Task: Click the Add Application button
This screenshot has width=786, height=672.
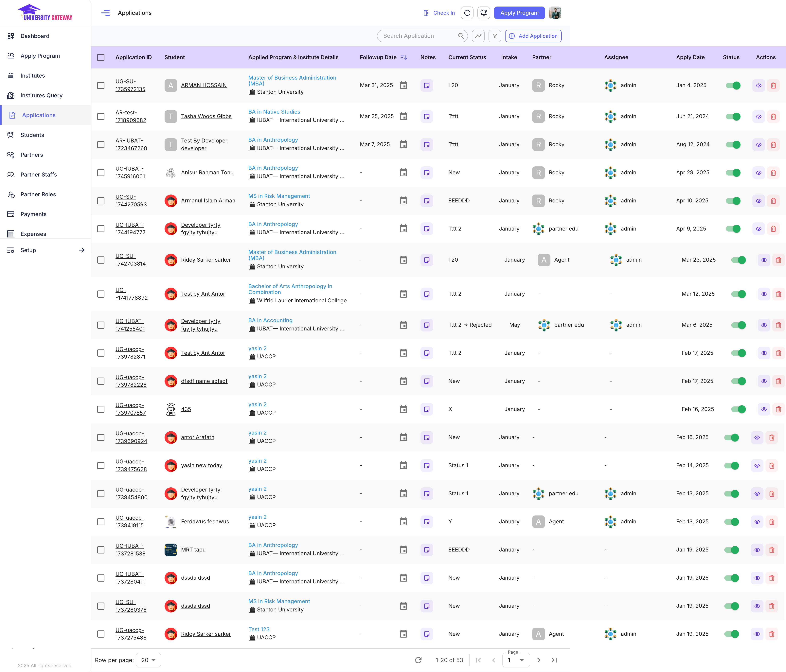Action: click(533, 36)
